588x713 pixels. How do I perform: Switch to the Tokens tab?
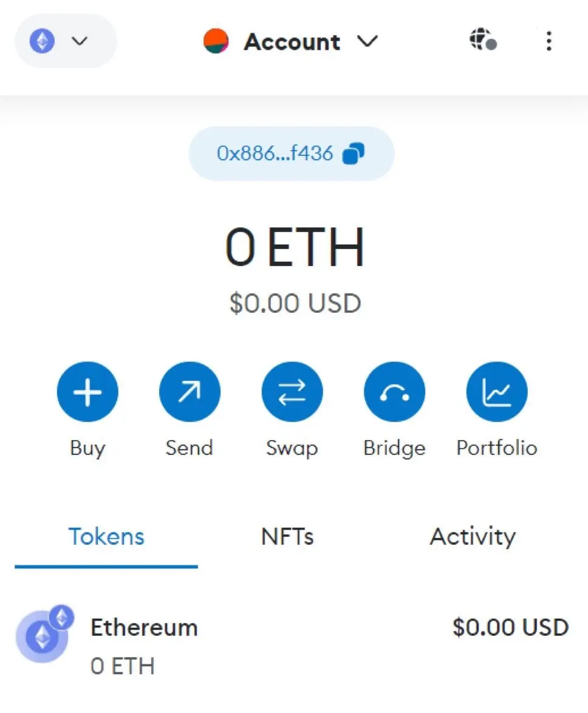106,536
